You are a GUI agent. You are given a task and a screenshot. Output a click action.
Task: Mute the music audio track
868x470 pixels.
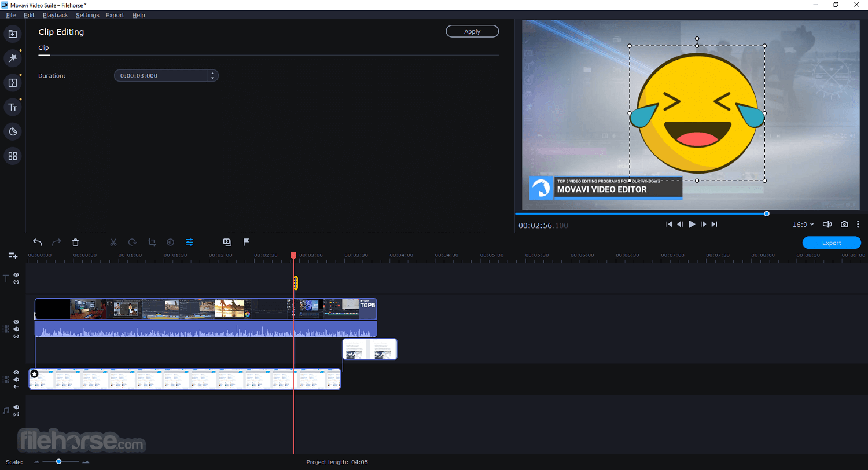pyautogui.click(x=16, y=407)
